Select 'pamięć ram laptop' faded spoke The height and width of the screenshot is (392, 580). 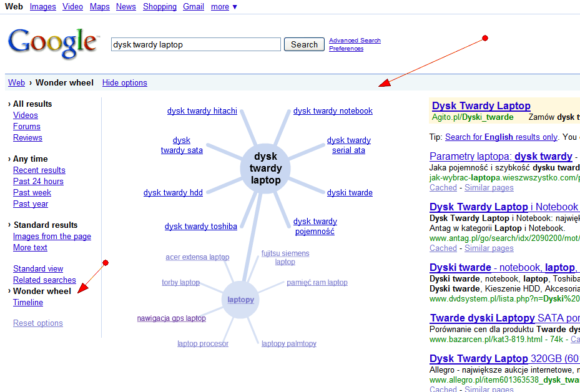click(317, 283)
